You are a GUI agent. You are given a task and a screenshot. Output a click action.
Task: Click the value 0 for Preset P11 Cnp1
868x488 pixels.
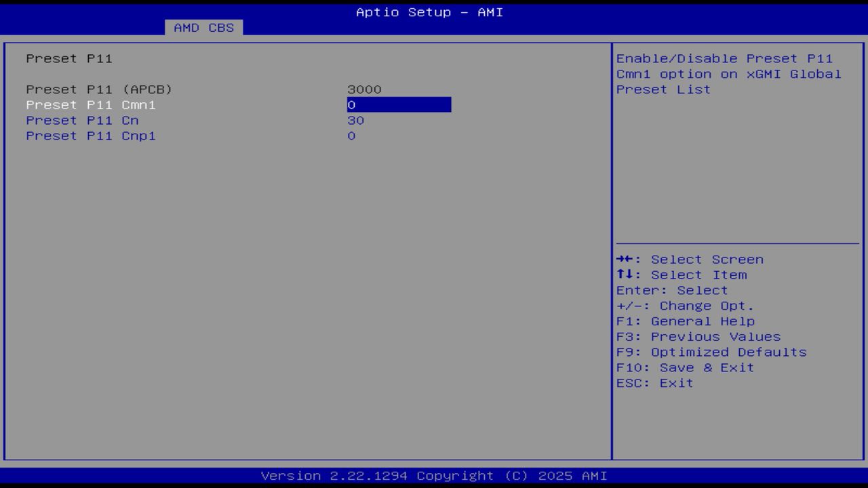[x=351, y=136]
